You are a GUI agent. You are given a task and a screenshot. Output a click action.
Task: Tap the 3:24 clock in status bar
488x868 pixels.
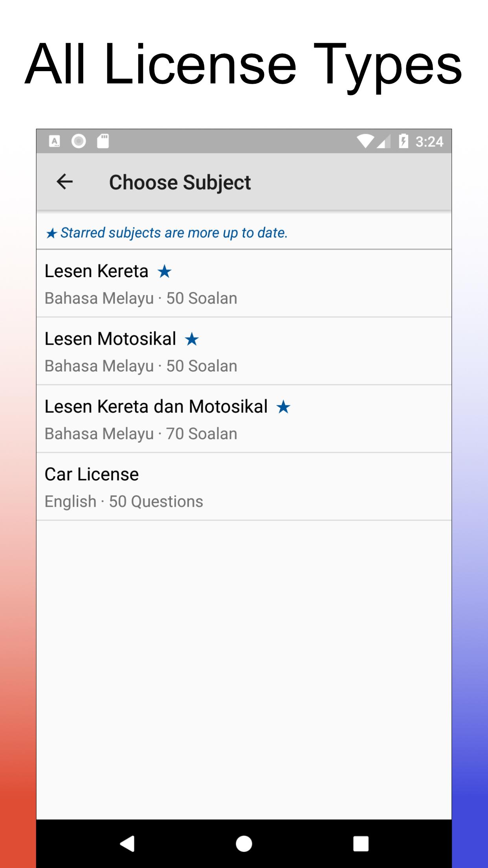coord(429,142)
